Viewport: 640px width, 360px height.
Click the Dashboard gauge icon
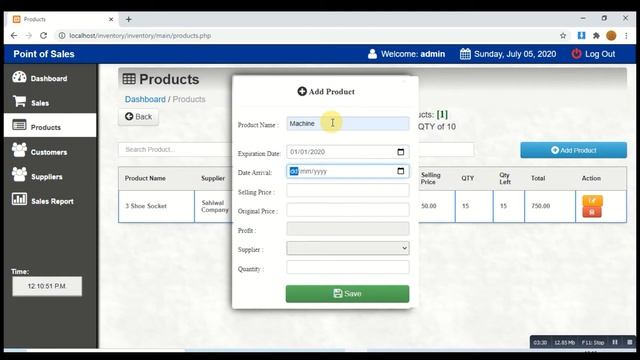coord(19,77)
